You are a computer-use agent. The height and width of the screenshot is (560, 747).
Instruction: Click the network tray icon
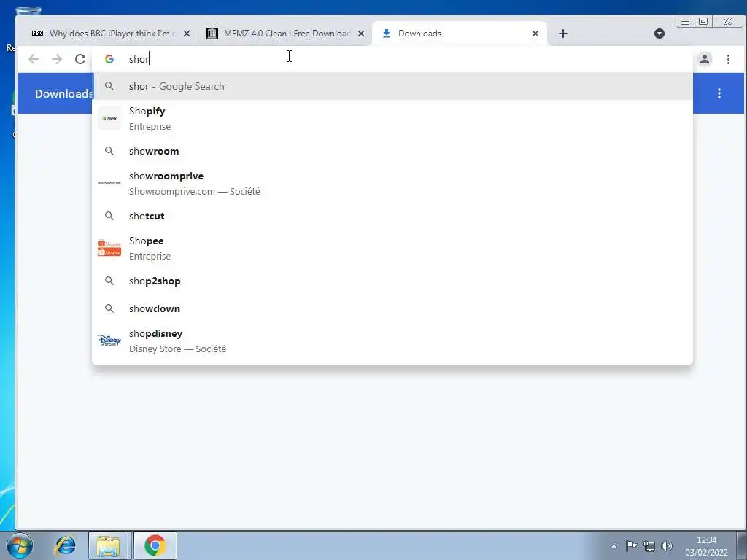[649, 545]
